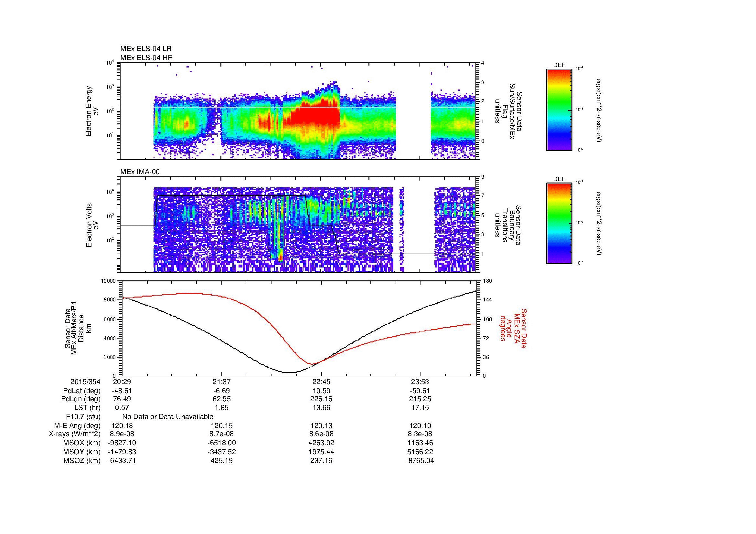This screenshot has height=534, width=756.
Task: Click the '2019/354' date label
Action: (x=85, y=382)
